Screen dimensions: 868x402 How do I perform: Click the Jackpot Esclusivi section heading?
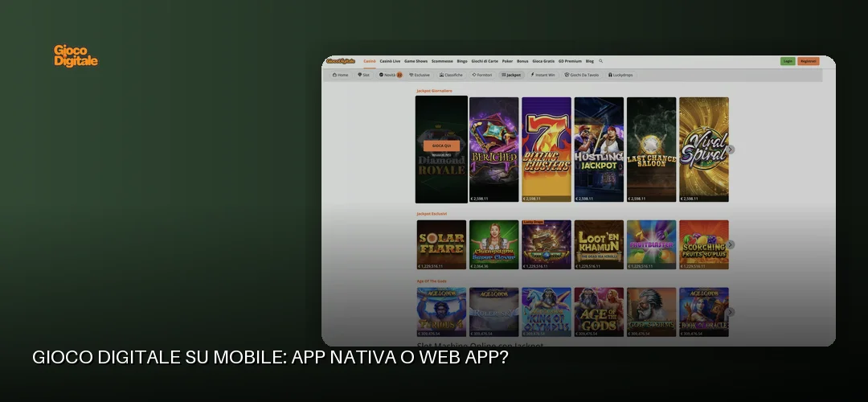(x=432, y=214)
